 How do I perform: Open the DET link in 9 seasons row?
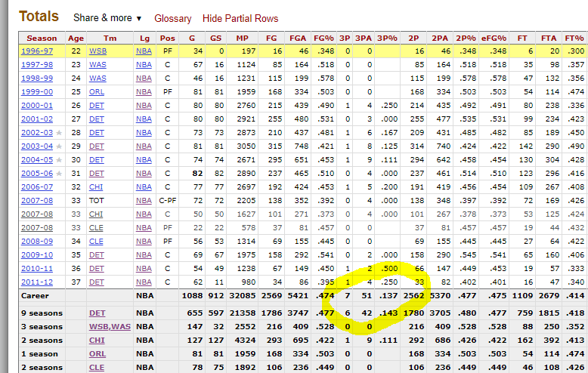point(97,313)
